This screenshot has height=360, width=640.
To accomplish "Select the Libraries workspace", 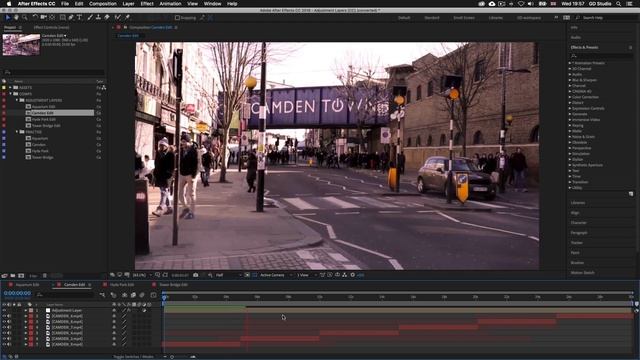I will [496, 18].
